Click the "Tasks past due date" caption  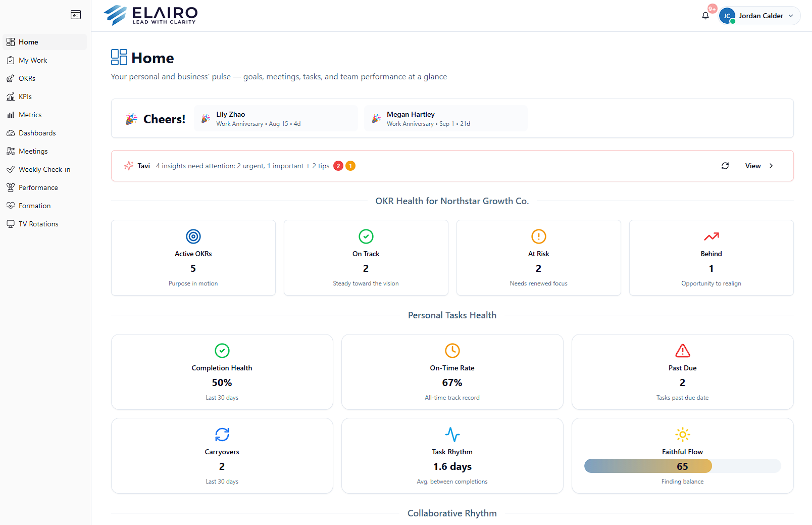click(683, 398)
